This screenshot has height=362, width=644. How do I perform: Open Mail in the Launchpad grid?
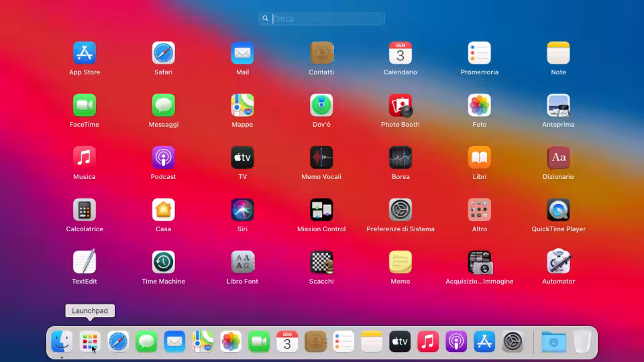click(242, 53)
